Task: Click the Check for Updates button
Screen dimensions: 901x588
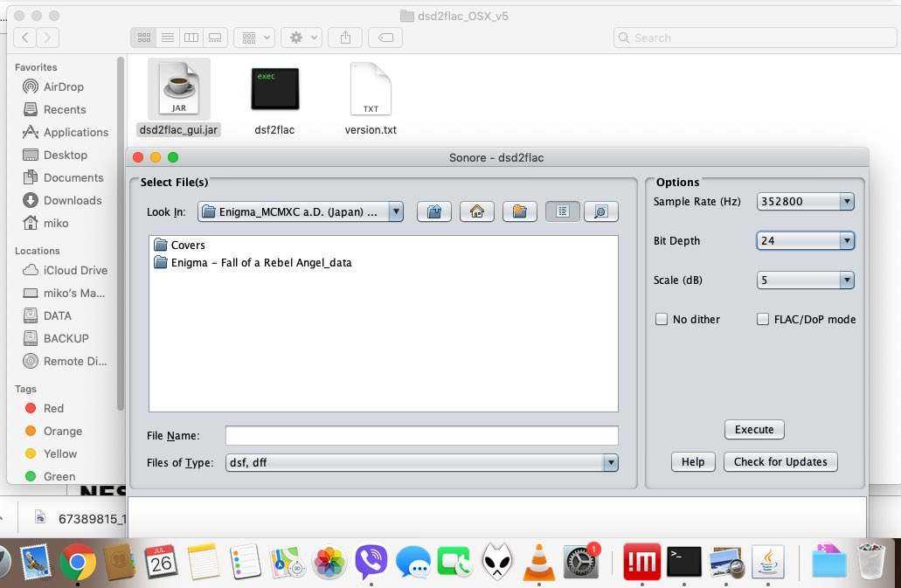Action: click(x=780, y=461)
